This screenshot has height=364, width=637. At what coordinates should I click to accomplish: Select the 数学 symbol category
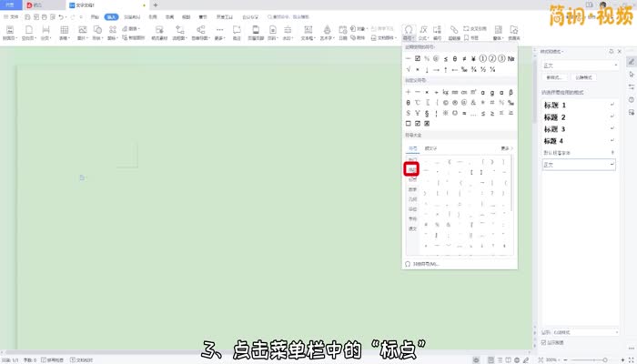[x=412, y=189]
